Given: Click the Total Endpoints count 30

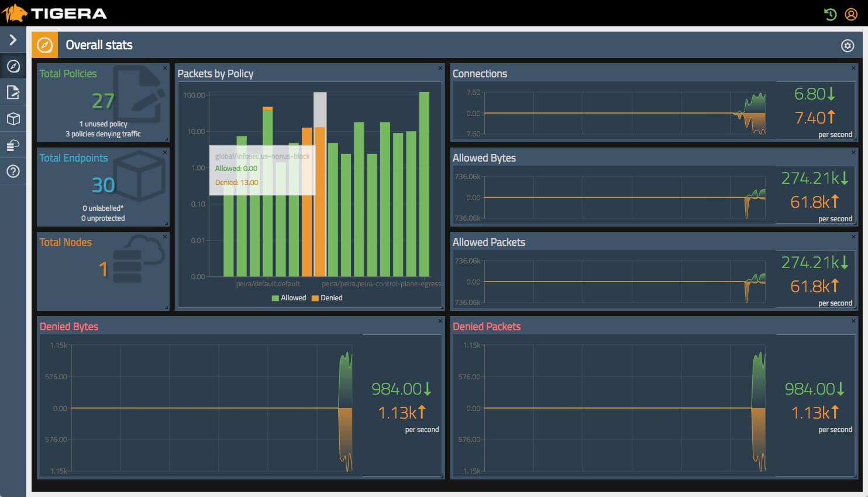Looking at the screenshot, I should 103,186.
